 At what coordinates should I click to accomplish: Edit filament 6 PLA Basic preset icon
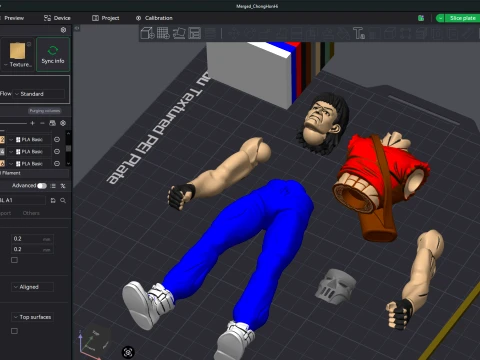(57, 163)
